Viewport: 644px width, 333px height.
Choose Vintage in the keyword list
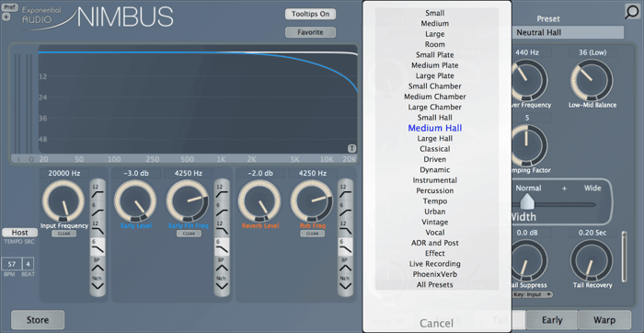[x=435, y=222]
